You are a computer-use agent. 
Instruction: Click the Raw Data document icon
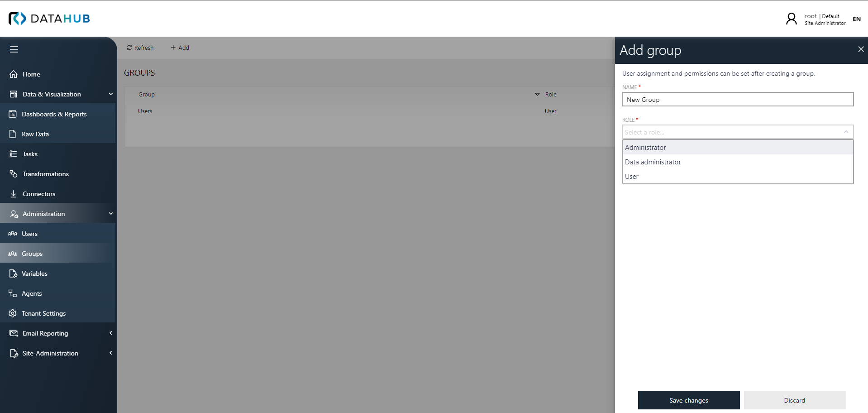point(12,134)
